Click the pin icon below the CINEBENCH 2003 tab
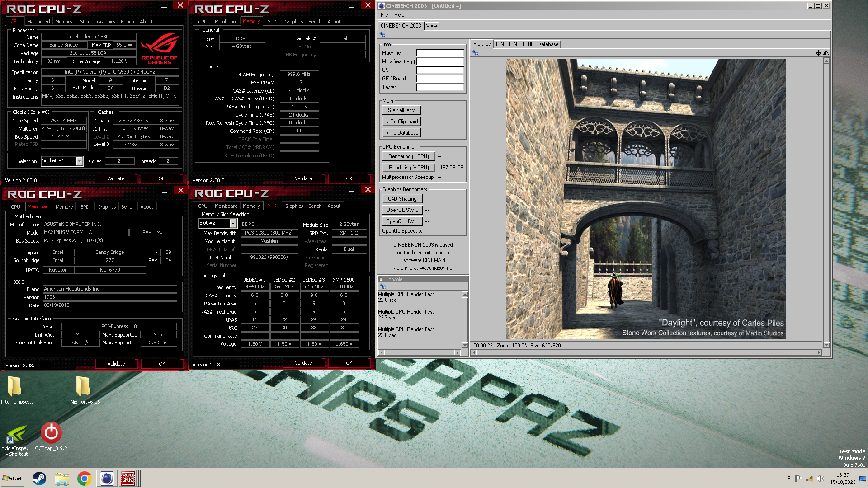Screen dimensions: 868x488 pos(382,35)
